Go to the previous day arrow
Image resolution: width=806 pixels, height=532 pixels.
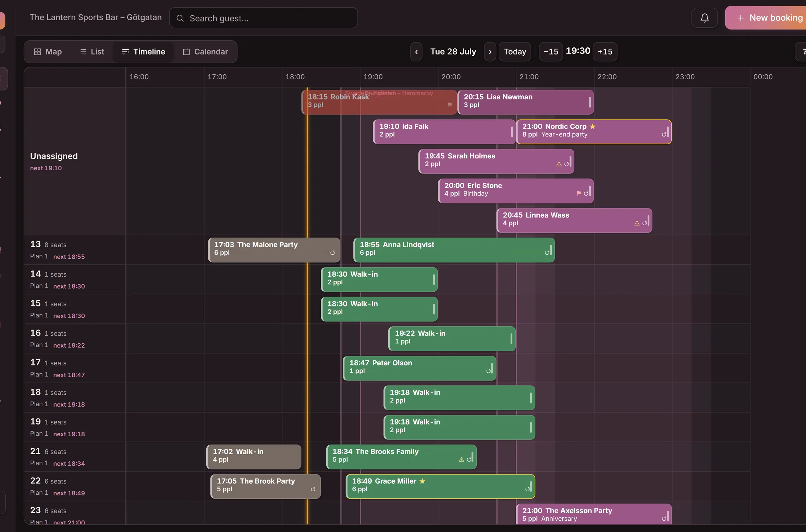416,52
